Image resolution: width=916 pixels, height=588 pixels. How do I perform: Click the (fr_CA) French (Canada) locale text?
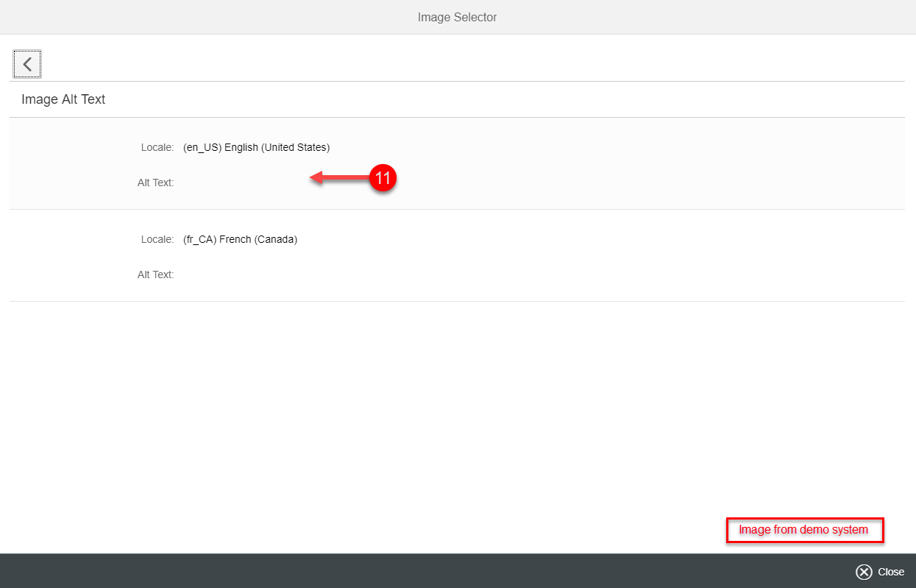click(x=241, y=239)
